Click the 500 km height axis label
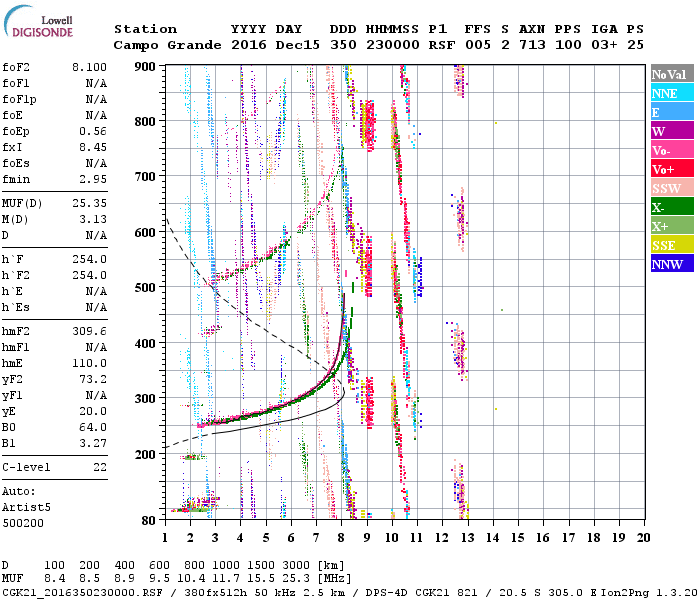The width and height of the screenshot is (700, 600). click(145, 287)
